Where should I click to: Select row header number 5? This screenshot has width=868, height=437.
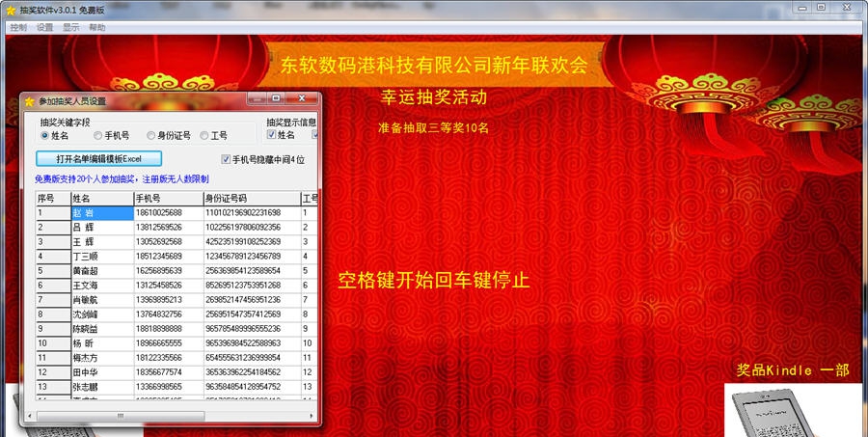click(x=53, y=271)
